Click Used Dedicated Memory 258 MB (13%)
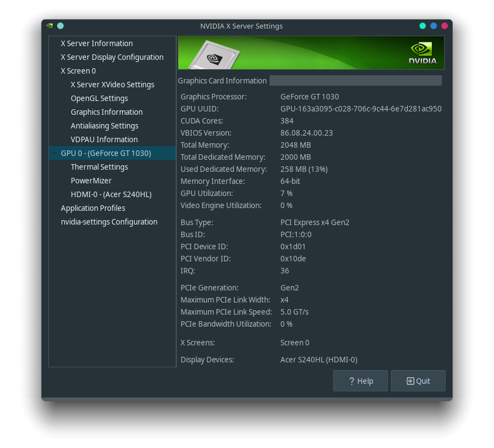The image size is (494, 448). pyautogui.click(x=304, y=170)
